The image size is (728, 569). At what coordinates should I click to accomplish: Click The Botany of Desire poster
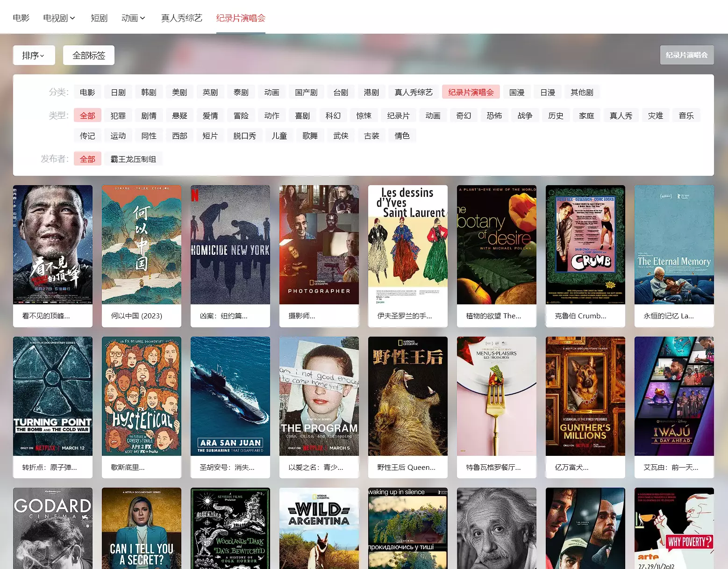pos(497,245)
